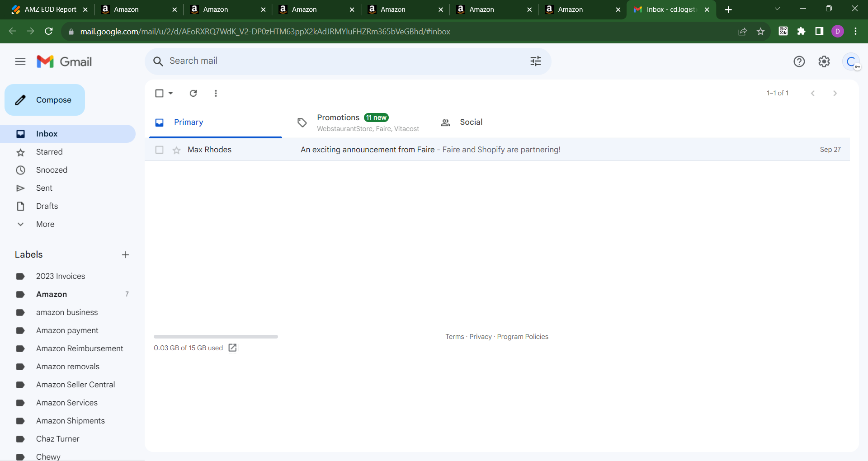Open storage management link icon

coord(232,348)
